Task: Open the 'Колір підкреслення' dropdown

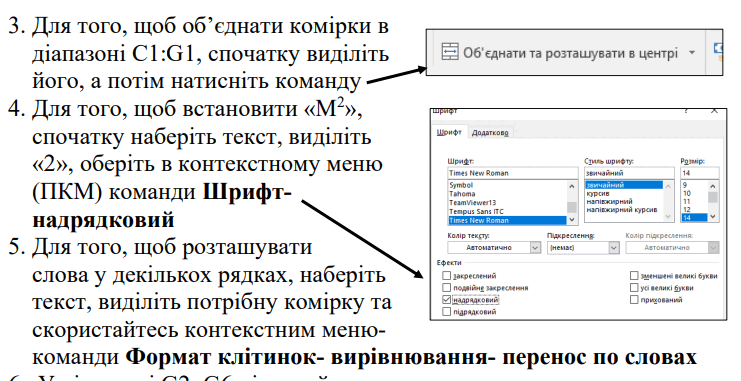Action: 714,247
